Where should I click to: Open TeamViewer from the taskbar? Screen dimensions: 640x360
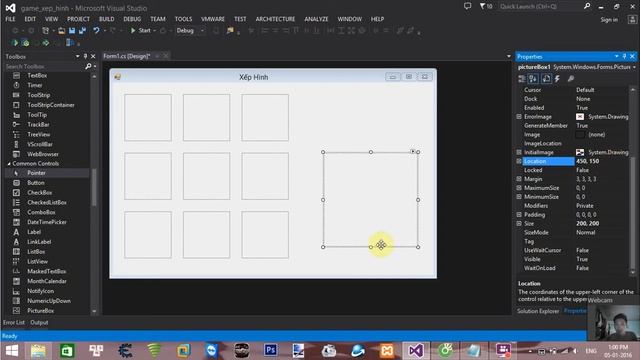click(x=211, y=350)
